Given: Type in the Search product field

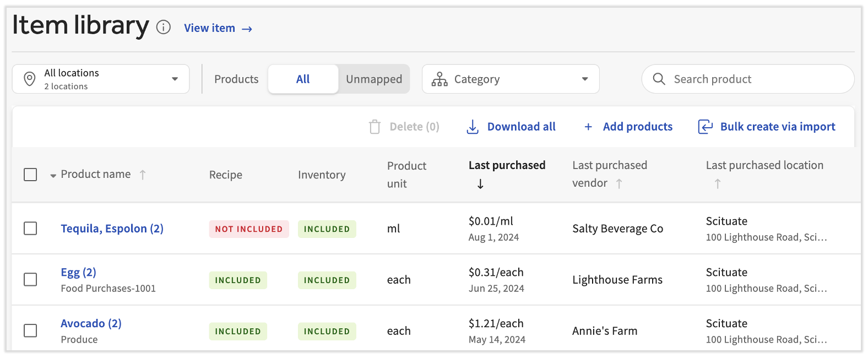Looking at the screenshot, I should point(755,79).
